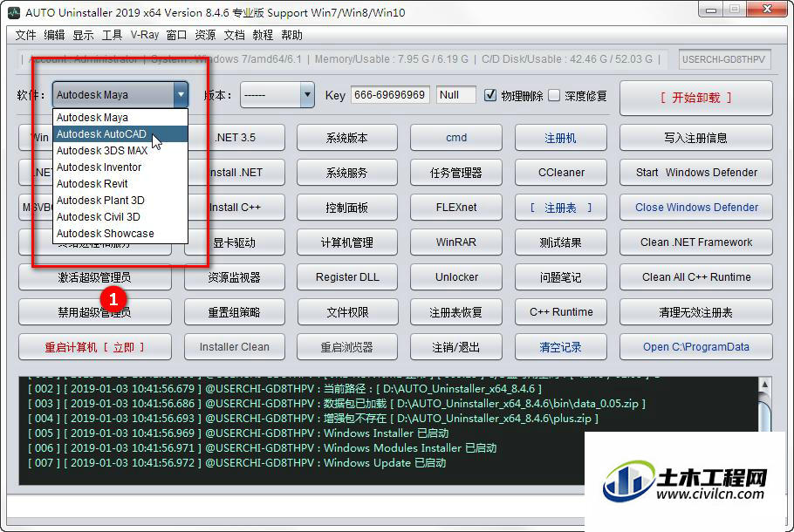Pick Autodesk Civil 3D option
The height and width of the screenshot is (532, 794).
(x=120, y=217)
